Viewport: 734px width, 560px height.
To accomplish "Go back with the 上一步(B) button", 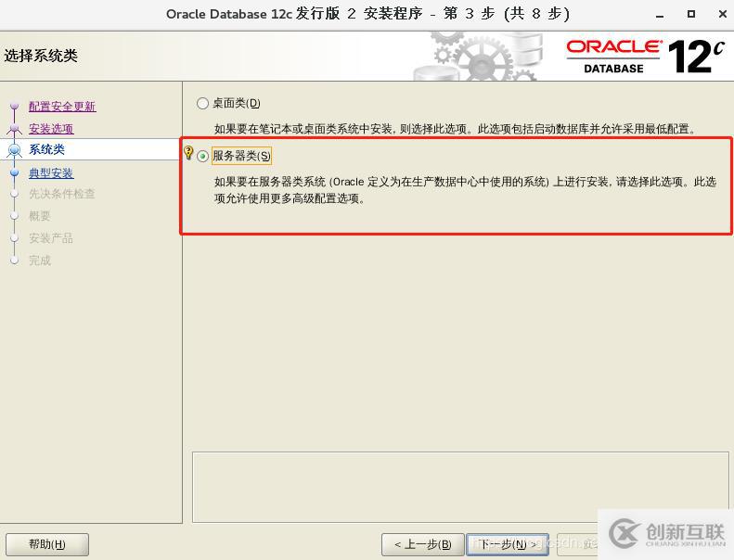I will click(422, 544).
